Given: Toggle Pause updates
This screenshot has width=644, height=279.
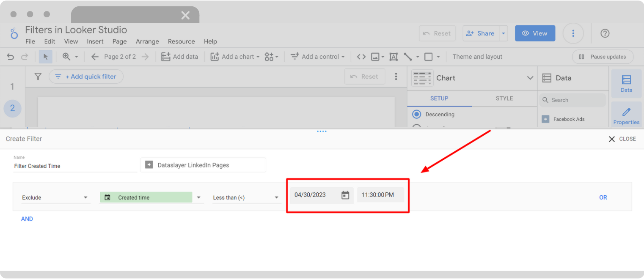Looking at the screenshot, I should (x=603, y=56).
